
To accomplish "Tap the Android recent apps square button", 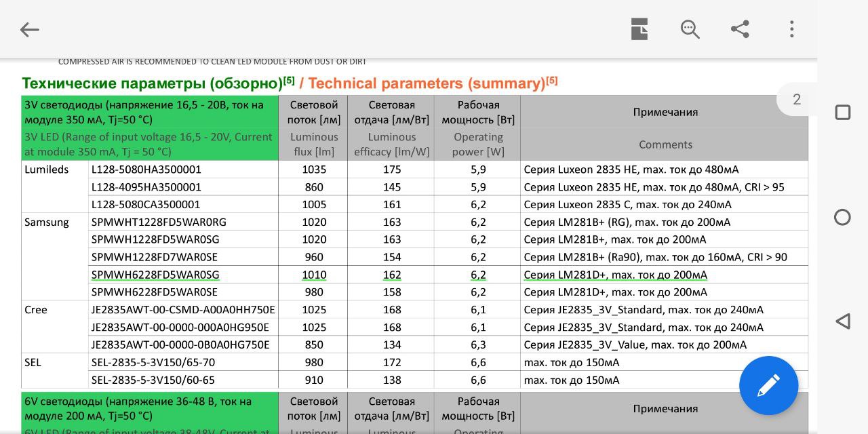I will coord(842,113).
